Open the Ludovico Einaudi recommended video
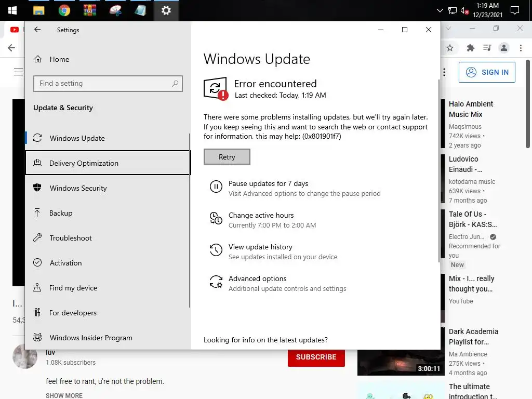The height and width of the screenshot is (399, 532). (465, 164)
